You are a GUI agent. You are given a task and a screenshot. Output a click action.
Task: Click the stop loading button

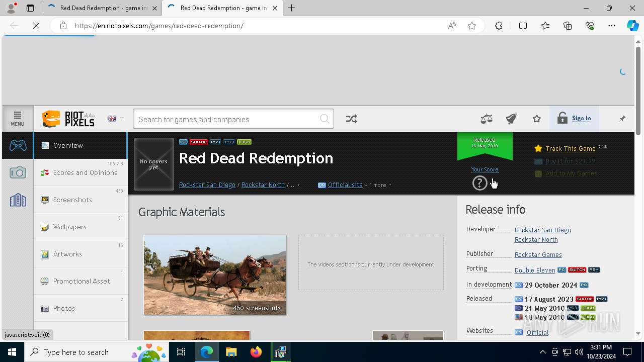(x=36, y=26)
